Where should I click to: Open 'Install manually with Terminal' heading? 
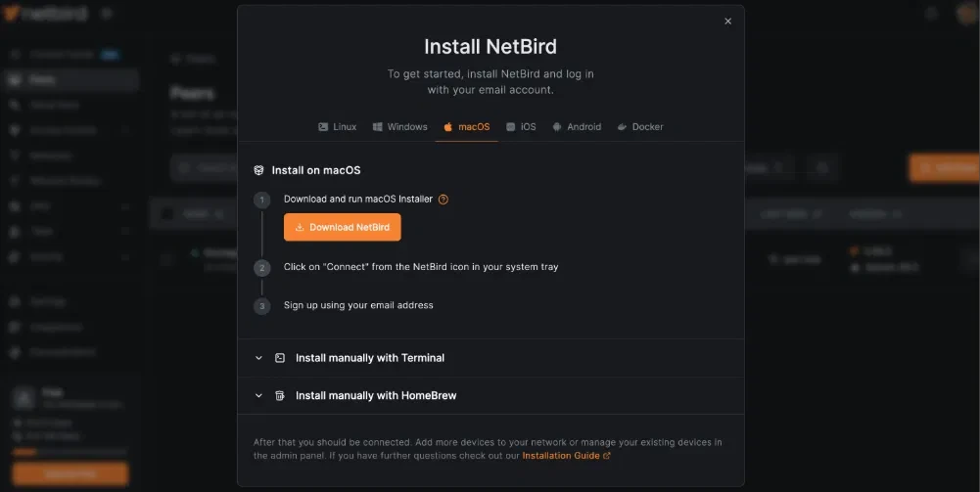tap(370, 358)
